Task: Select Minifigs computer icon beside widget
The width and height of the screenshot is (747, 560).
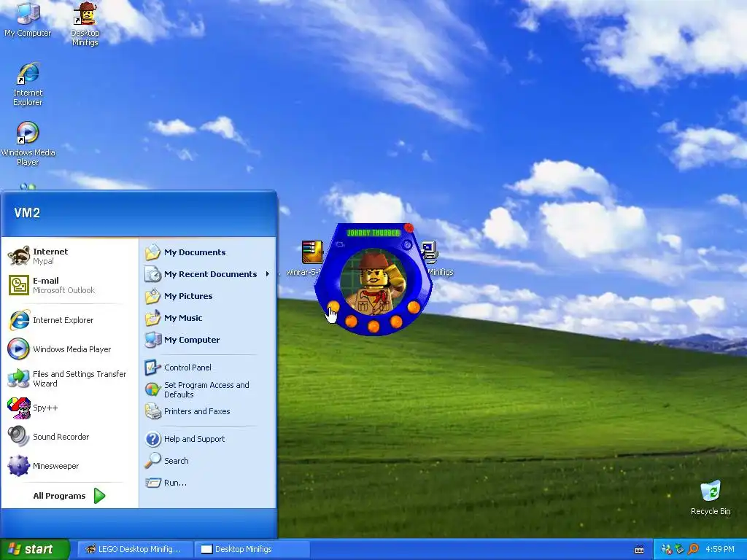Action: [x=430, y=252]
